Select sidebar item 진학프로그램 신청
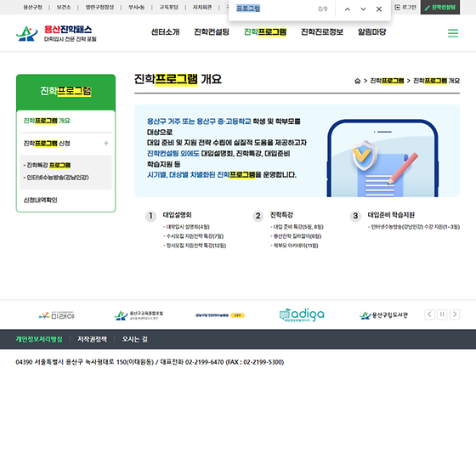 pos(47,144)
